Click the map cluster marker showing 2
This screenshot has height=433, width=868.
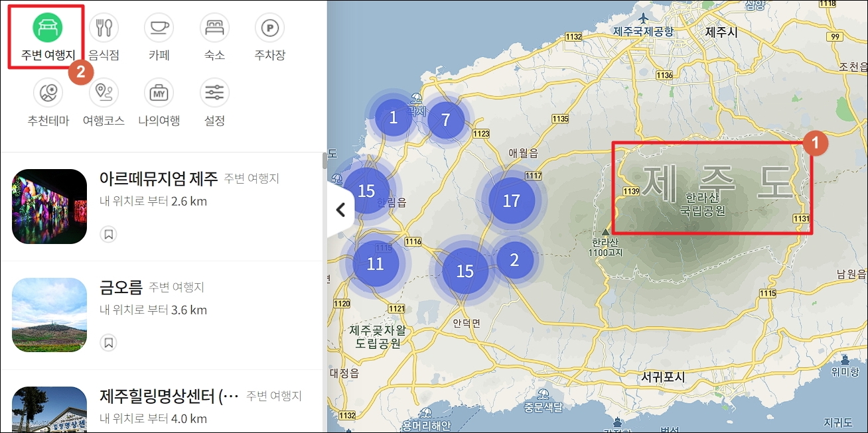coord(514,260)
